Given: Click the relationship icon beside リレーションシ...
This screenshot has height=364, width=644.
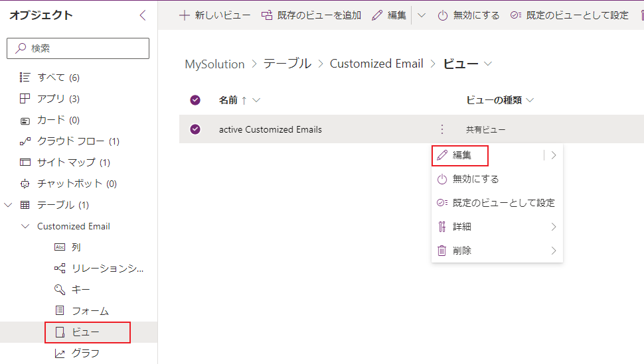Looking at the screenshot, I should (x=60, y=269).
